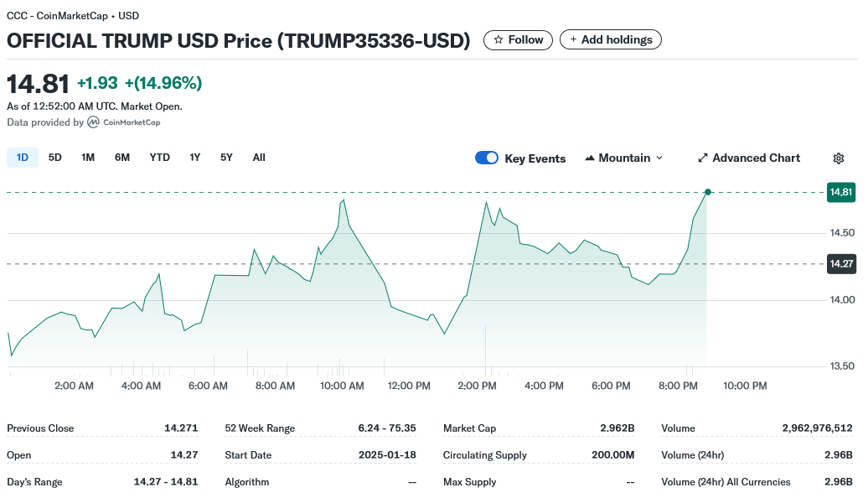Click the Max Supply label
This screenshot has width=868, height=503.
point(469,482)
